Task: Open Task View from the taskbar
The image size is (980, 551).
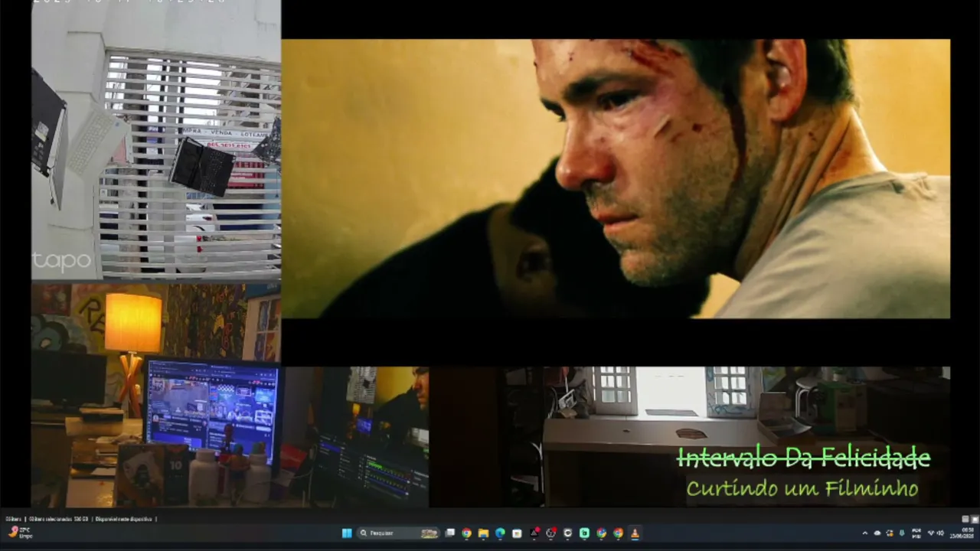Action: coord(450,533)
